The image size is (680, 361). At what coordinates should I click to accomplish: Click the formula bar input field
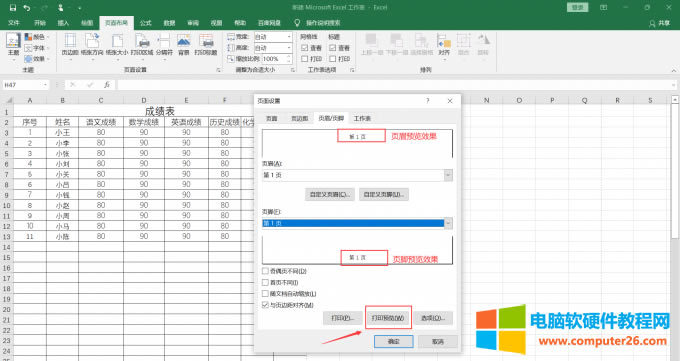(393, 85)
